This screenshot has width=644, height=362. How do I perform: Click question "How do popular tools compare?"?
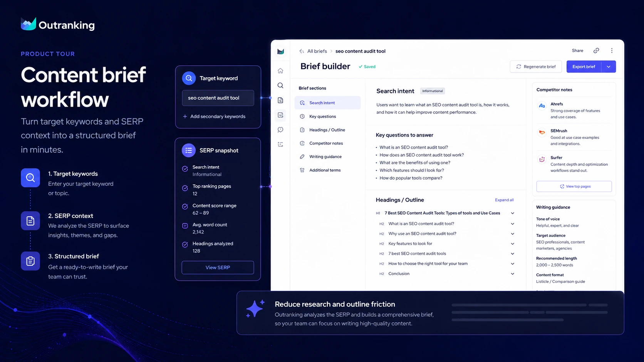(411, 178)
